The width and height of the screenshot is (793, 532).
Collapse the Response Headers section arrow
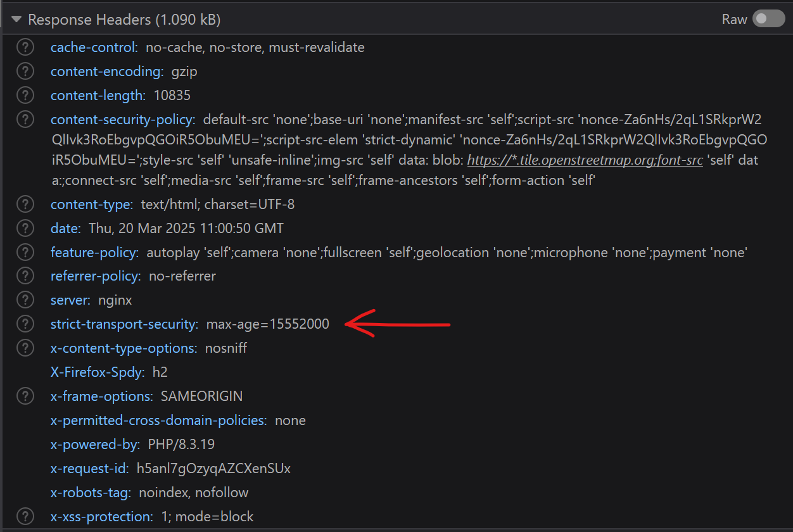point(16,20)
